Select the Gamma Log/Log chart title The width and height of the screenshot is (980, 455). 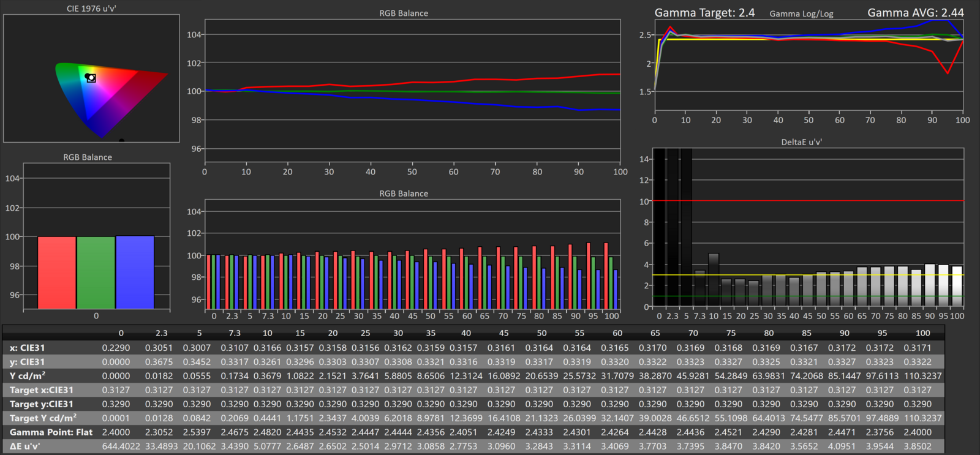pyautogui.click(x=801, y=13)
